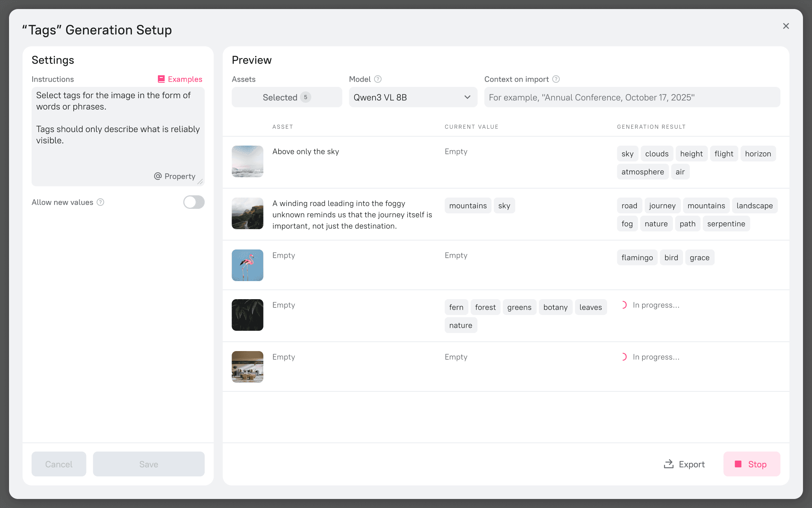The image size is (812, 508).
Task: Click Context on import help icon
Action: (x=556, y=79)
